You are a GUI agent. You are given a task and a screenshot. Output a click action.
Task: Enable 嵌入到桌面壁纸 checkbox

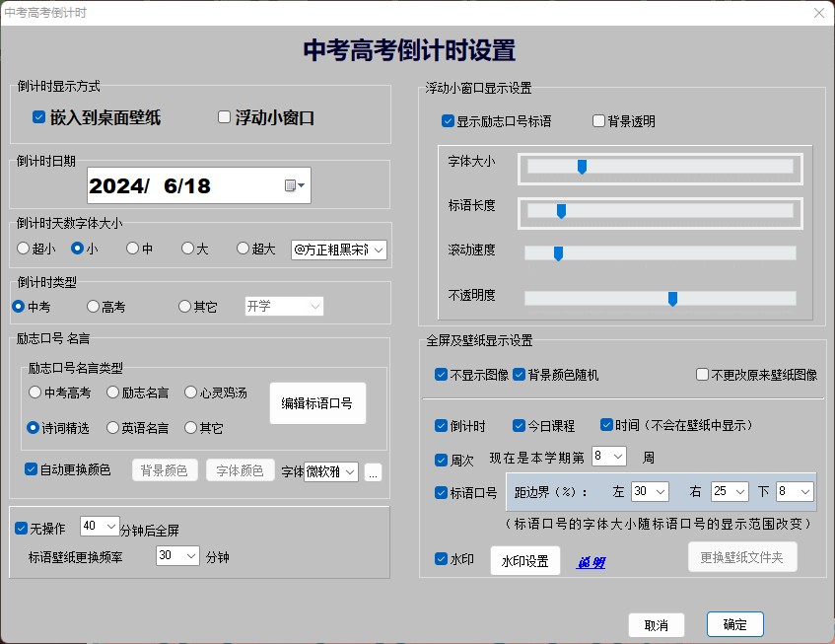point(38,117)
